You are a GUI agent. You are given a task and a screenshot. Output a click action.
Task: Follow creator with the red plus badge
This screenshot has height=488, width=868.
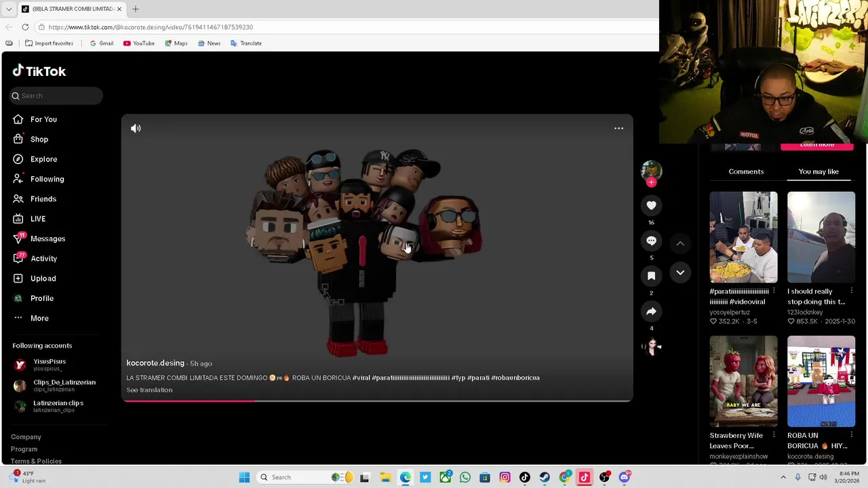pos(651,182)
